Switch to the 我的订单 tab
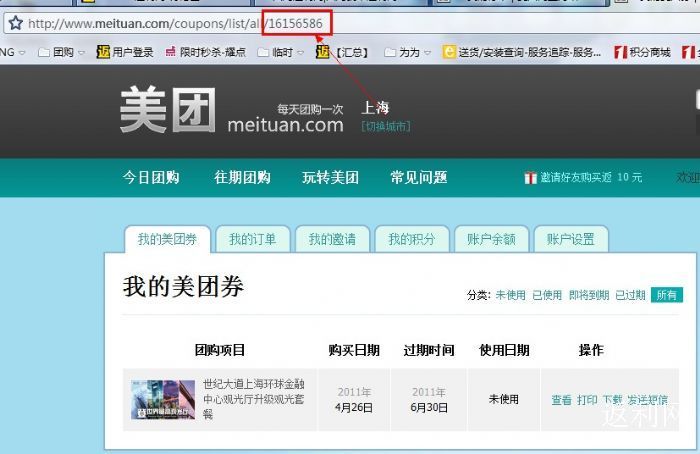This screenshot has height=454, width=700. pyautogui.click(x=253, y=239)
